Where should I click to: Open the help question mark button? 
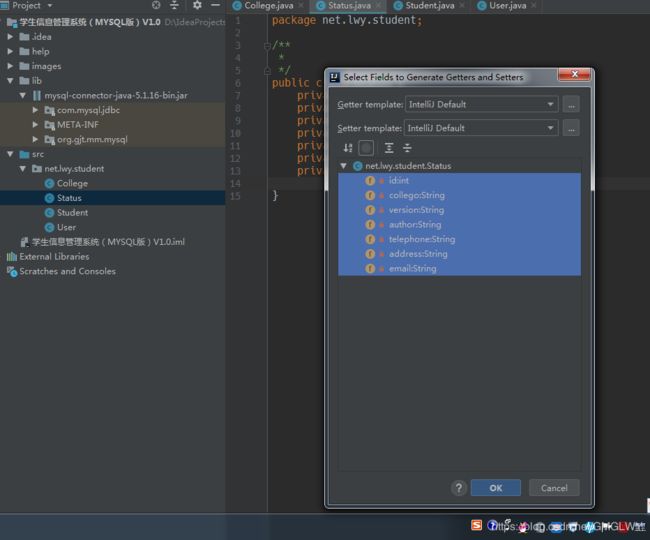tap(458, 488)
